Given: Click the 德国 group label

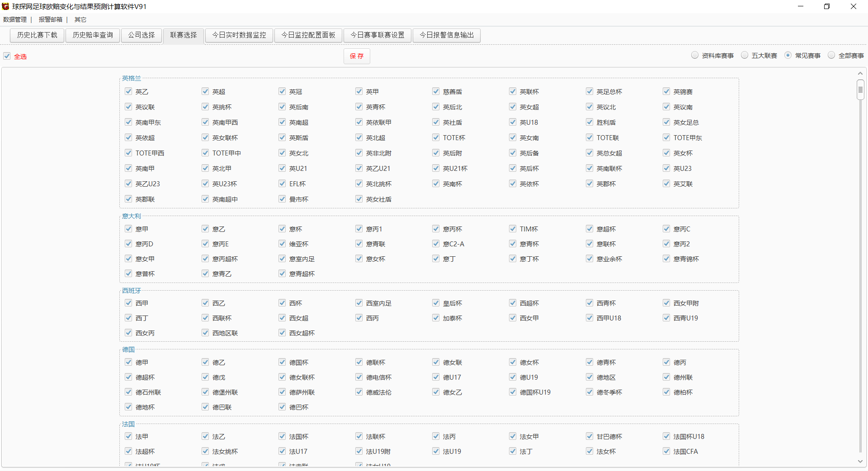Looking at the screenshot, I should click(x=128, y=349).
